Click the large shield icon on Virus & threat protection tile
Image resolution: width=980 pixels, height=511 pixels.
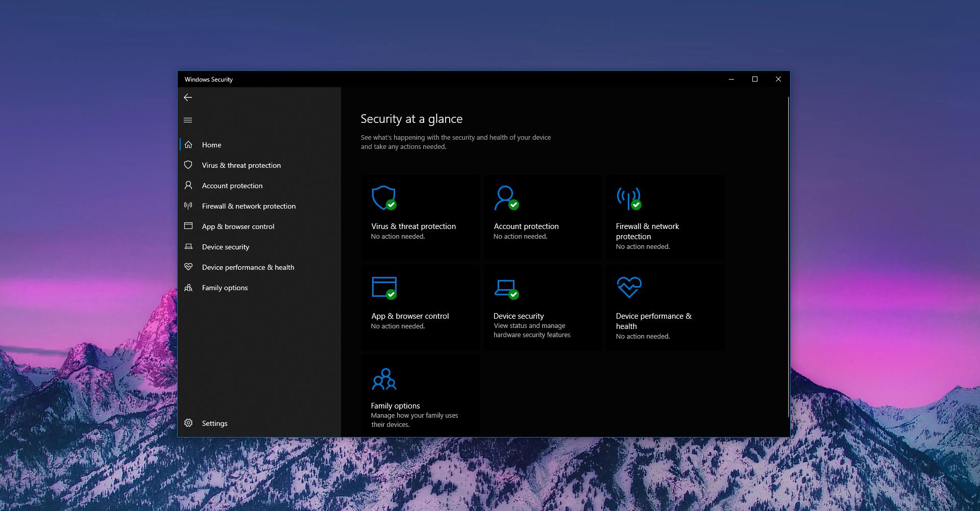click(384, 198)
